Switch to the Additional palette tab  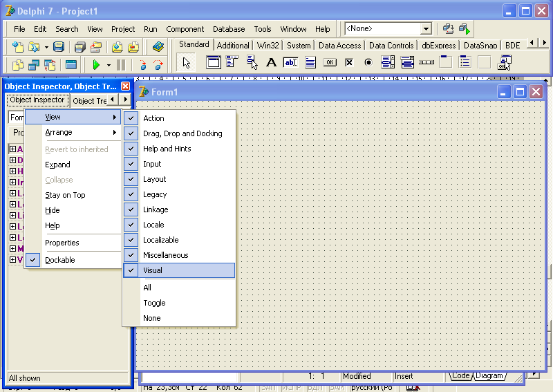(x=233, y=45)
